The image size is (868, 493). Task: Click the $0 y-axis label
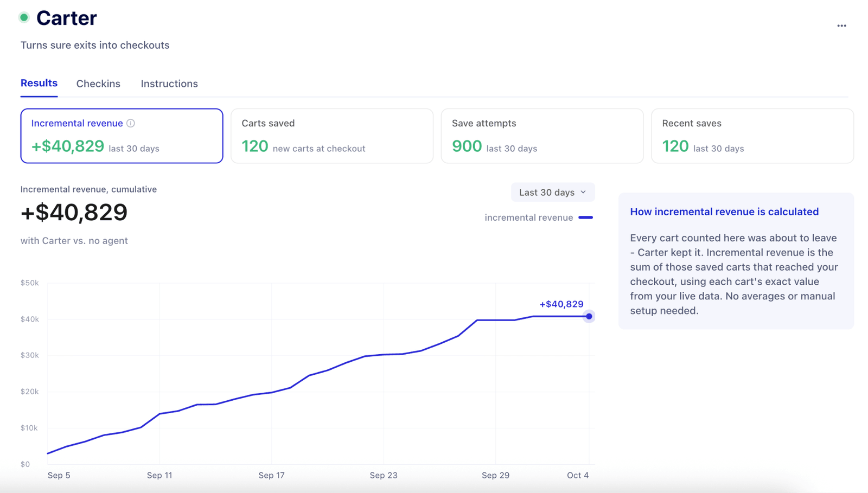pos(25,464)
